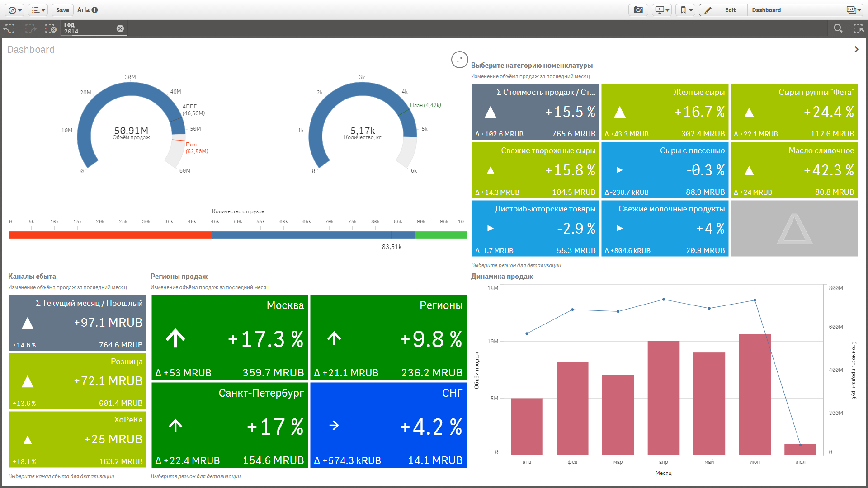
Task: Remove the Год 2014 selection
Action: click(120, 28)
